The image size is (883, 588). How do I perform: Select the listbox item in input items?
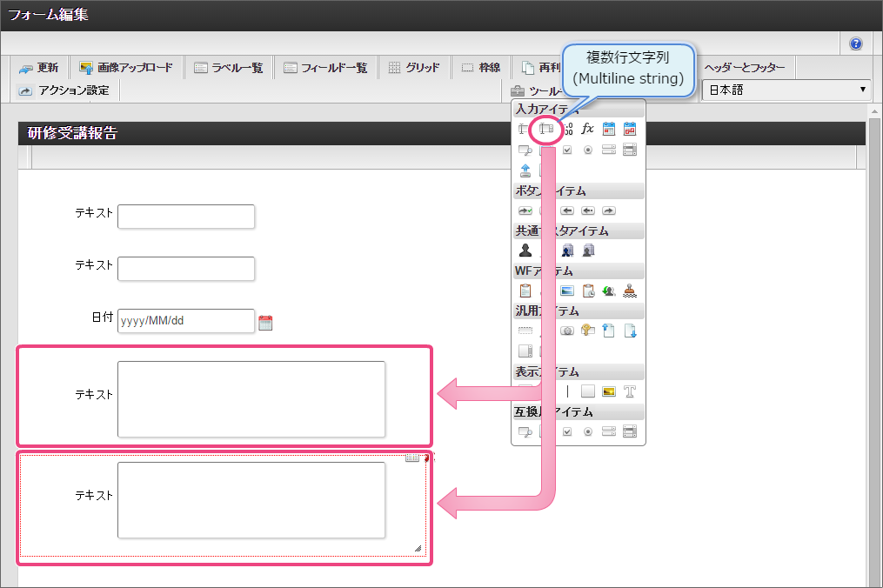tap(609, 150)
